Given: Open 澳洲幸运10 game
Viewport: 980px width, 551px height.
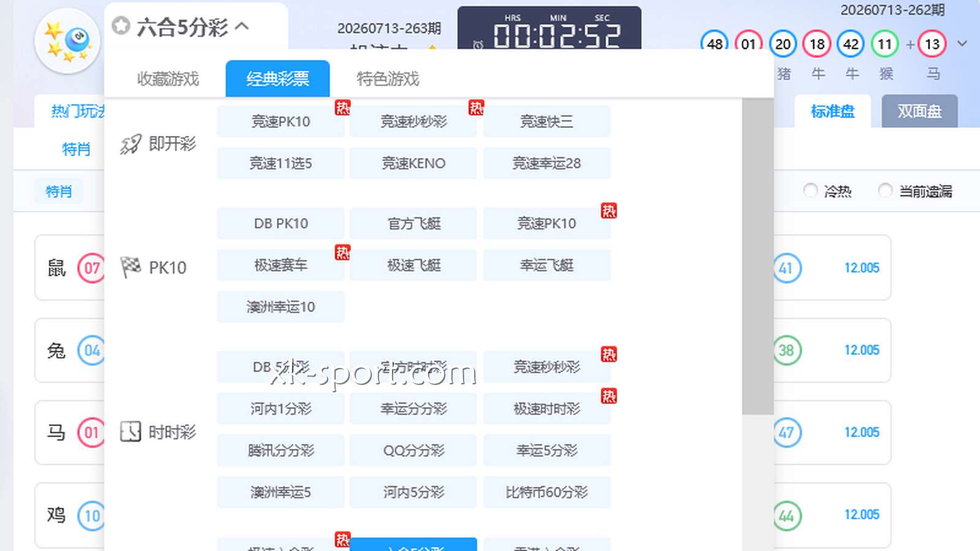Looking at the screenshot, I should 281,307.
